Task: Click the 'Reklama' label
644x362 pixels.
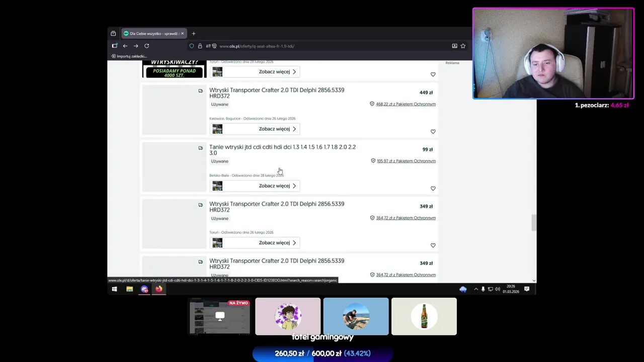Action: tap(452, 63)
